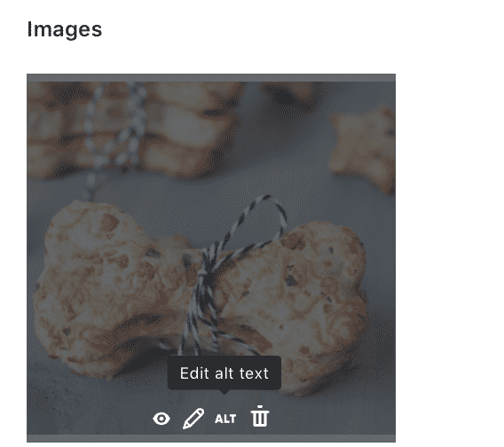Open alt text editor via ALT icon
Screen dimensions: 504x447
tap(225, 419)
